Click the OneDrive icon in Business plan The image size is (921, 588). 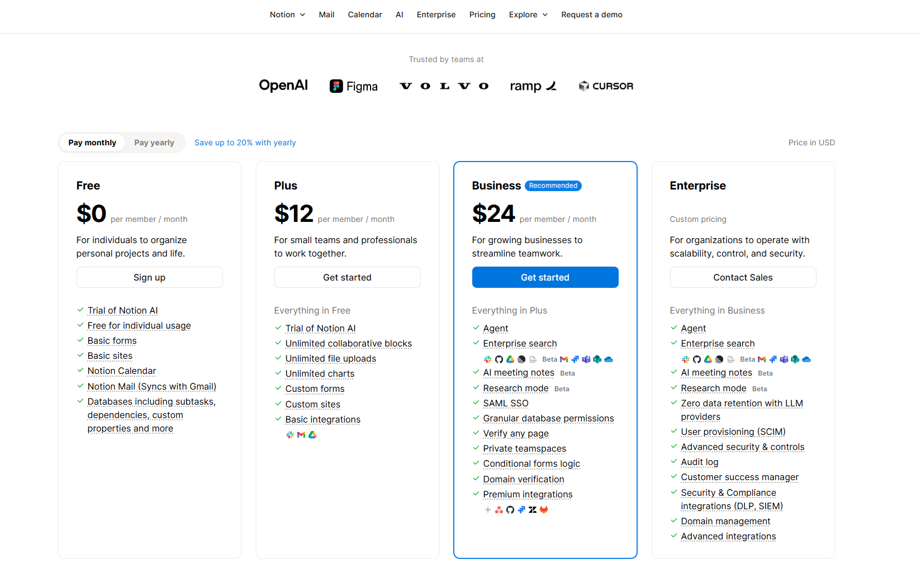609,359
